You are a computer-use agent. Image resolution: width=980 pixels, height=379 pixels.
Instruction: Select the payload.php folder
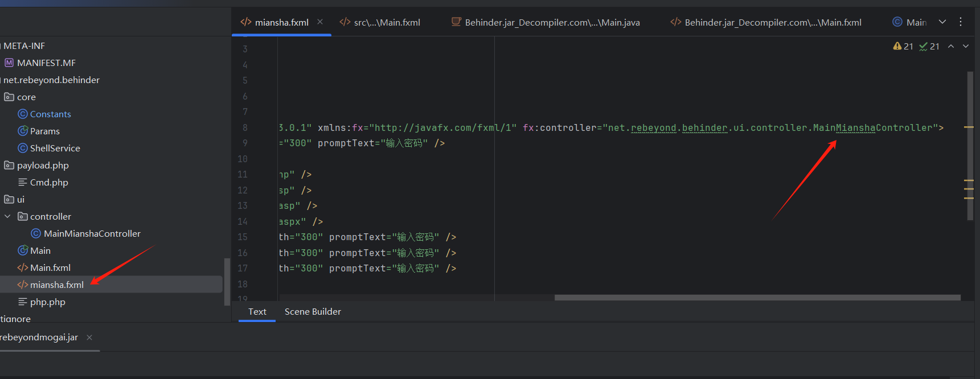coord(43,165)
